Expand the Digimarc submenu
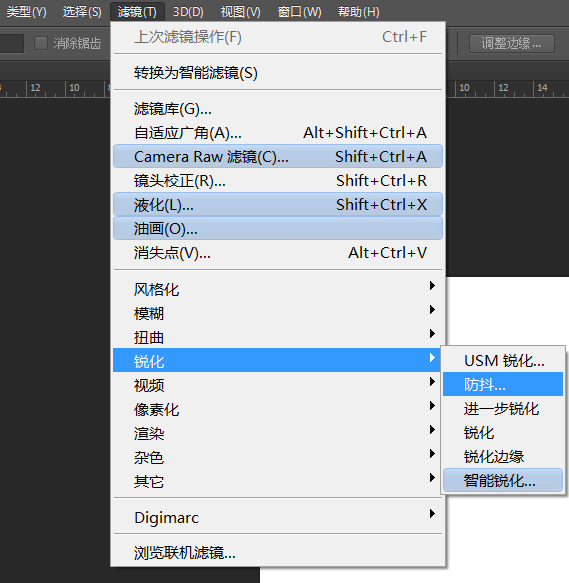Image resolution: width=569 pixels, height=583 pixels. pos(278,517)
